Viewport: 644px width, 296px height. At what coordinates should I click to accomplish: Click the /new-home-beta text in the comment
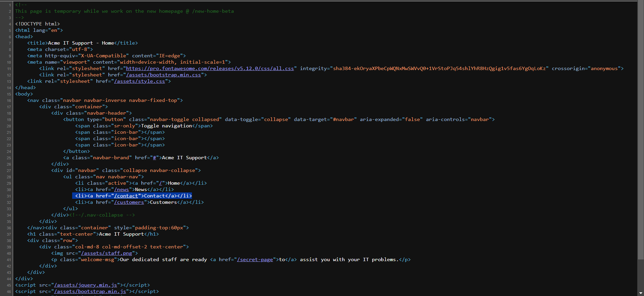point(213,11)
